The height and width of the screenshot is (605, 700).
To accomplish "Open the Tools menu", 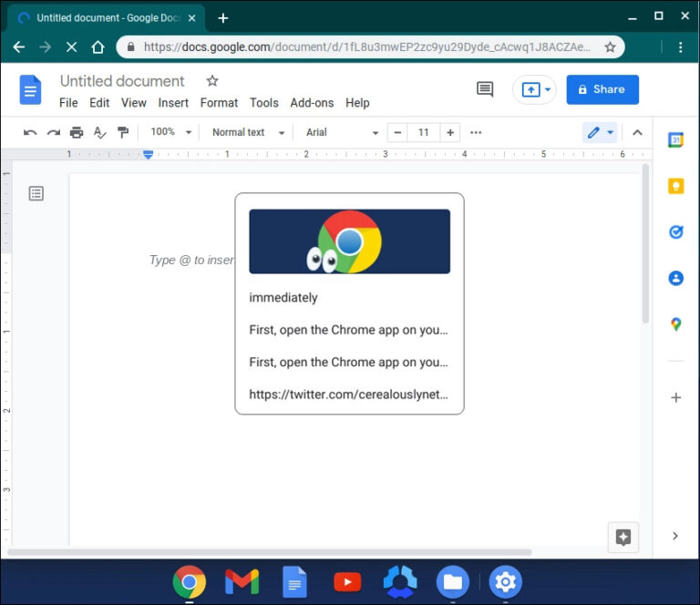I will (263, 103).
